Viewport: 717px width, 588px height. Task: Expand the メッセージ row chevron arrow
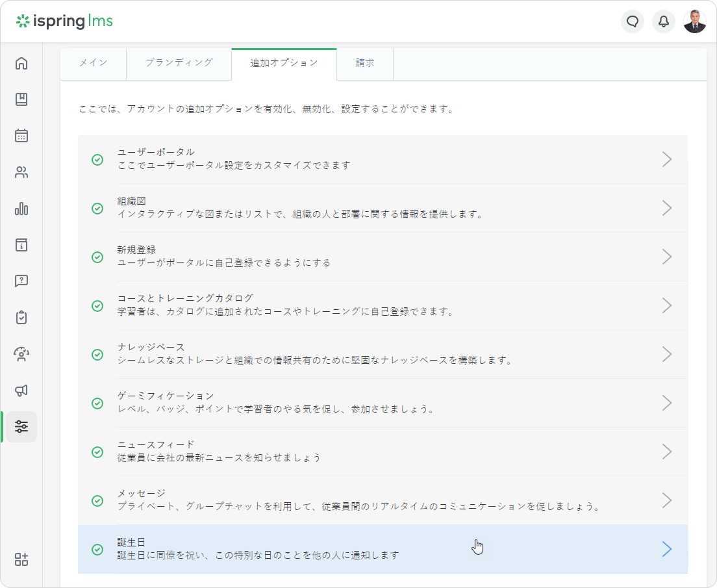pyautogui.click(x=666, y=500)
